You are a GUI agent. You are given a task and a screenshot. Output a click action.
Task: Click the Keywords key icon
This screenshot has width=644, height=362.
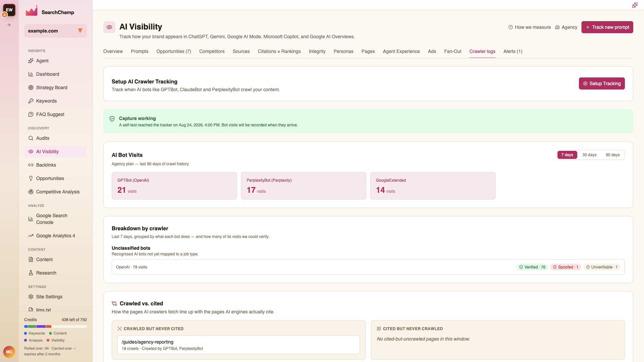point(31,101)
